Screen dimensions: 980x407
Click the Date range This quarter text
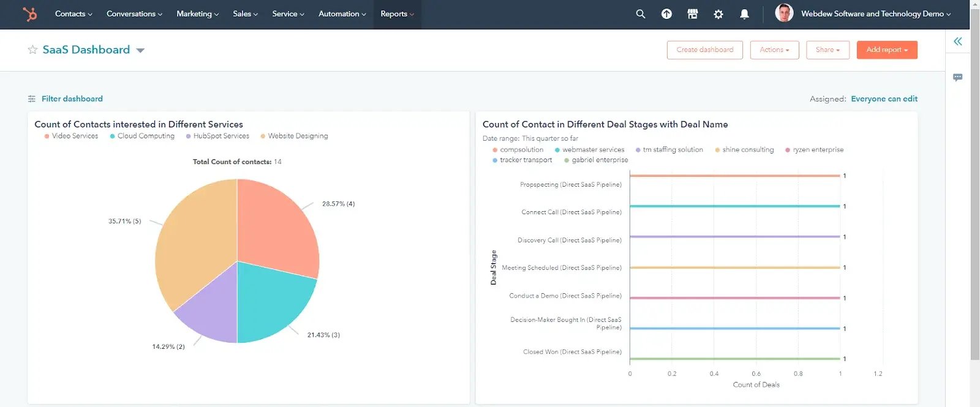coord(530,138)
